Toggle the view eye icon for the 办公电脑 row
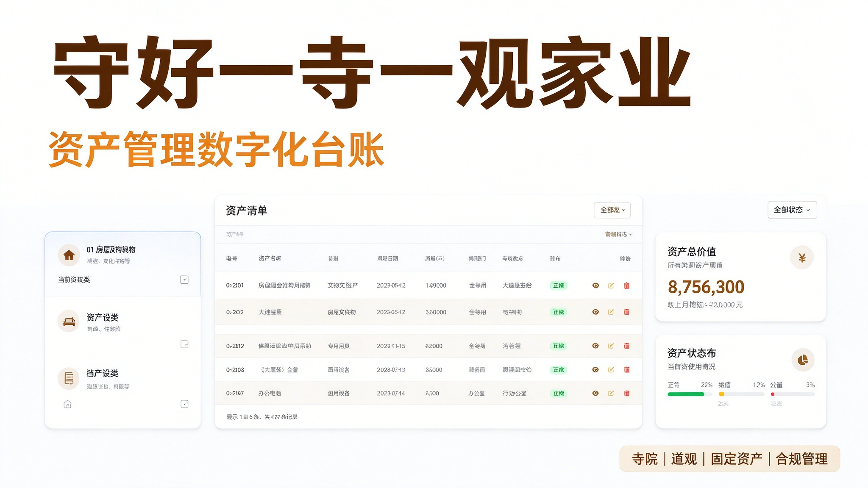This screenshot has width=868, height=488. (595, 394)
